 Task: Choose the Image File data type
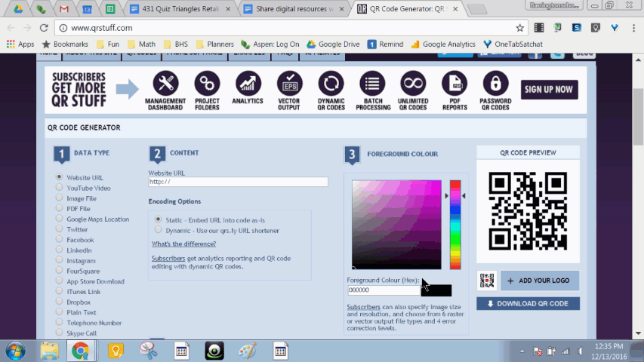coord(59,198)
